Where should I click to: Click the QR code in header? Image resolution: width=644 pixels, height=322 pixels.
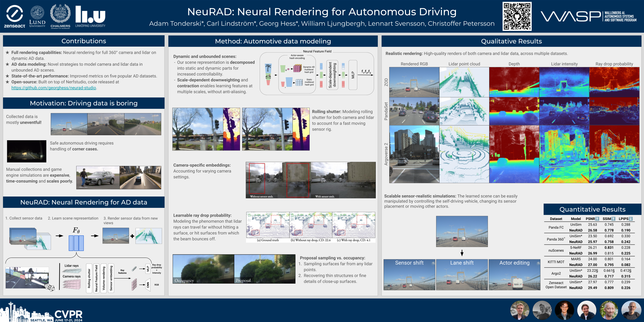pos(517,16)
